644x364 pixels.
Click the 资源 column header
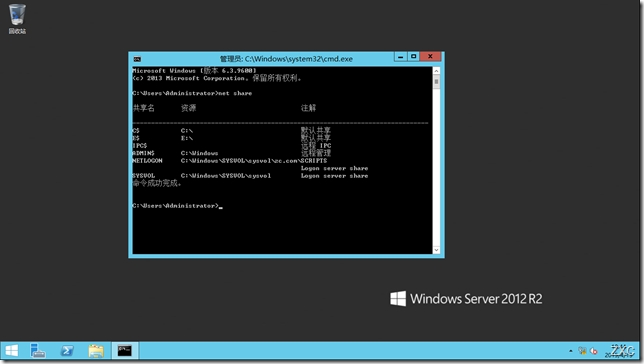click(189, 108)
